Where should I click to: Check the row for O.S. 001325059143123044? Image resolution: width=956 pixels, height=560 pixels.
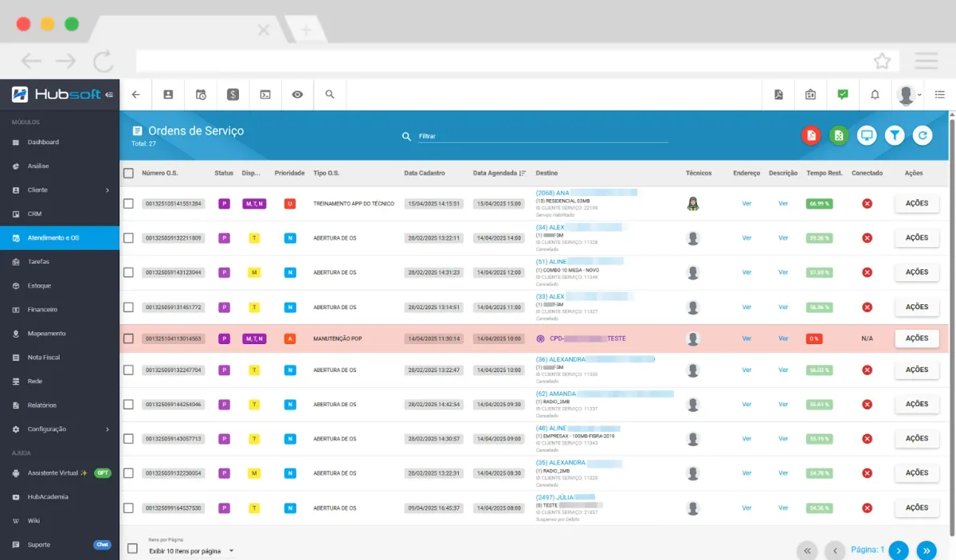[128, 272]
